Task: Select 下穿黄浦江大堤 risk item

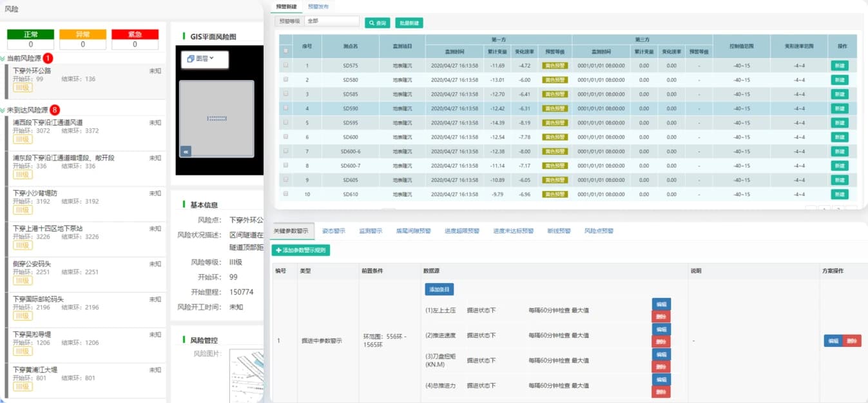Action: pos(84,381)
